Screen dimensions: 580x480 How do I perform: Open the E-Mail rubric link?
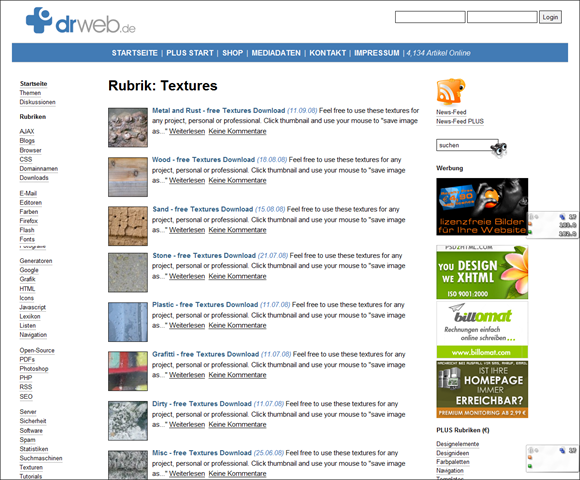tap(28, 193)
